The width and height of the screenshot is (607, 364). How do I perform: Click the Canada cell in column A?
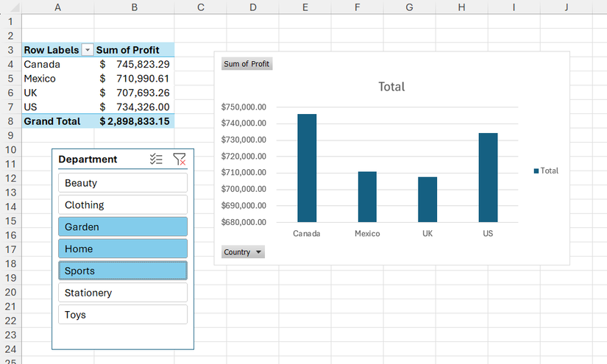pos(57,64)
